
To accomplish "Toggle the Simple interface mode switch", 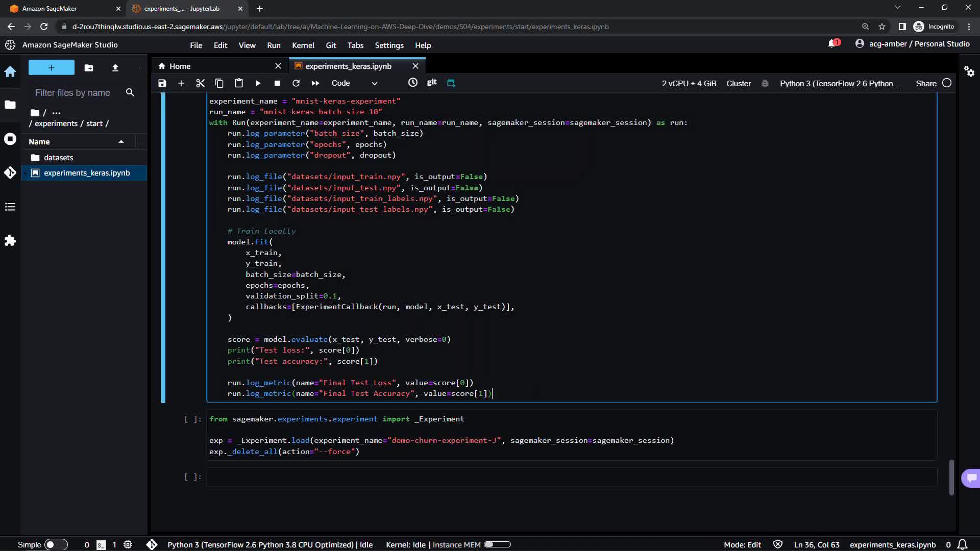I will click(56, 544).
